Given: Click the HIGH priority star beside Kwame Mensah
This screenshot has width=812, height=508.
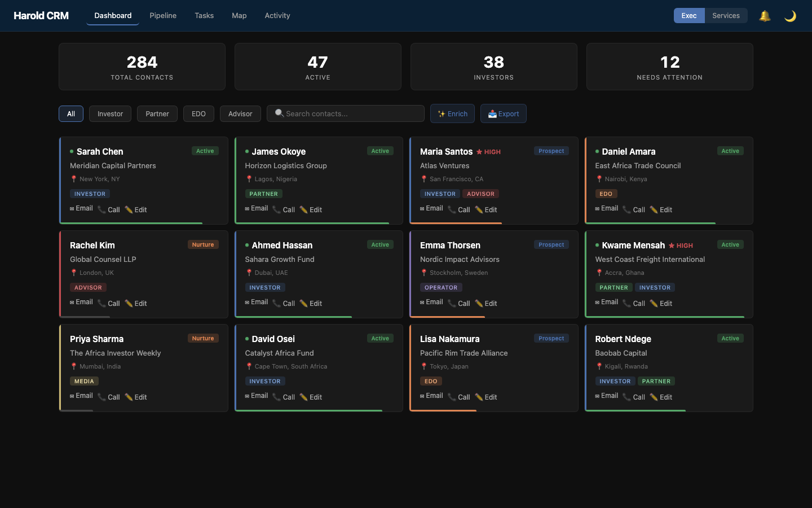Looking at the screenshot, I should coord(672,245).
